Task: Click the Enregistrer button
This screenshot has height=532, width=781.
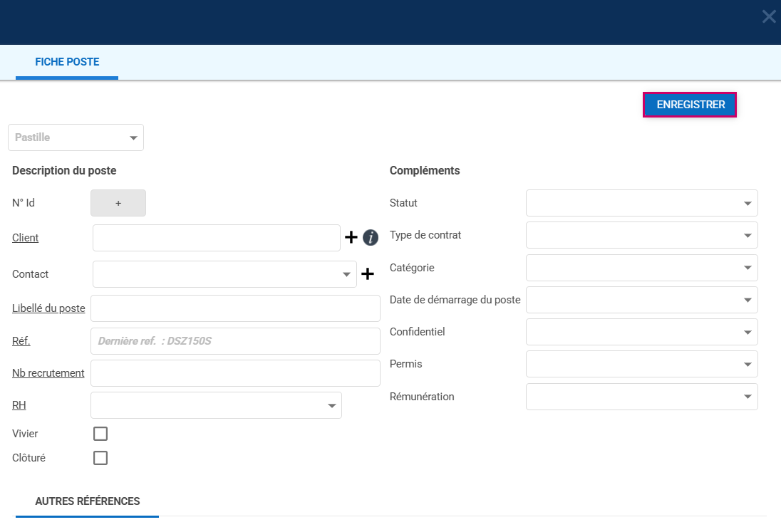Action: click(x=690, y=105)
